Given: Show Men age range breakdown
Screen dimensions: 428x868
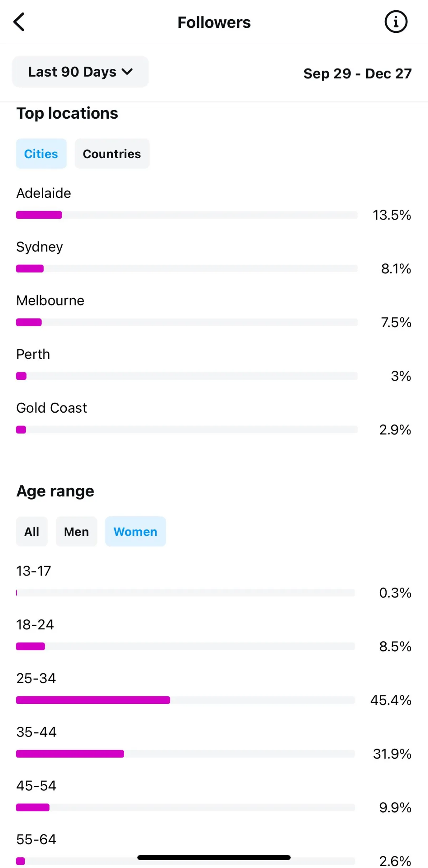Looking at the screenshot, I should [x=76, y=531].
